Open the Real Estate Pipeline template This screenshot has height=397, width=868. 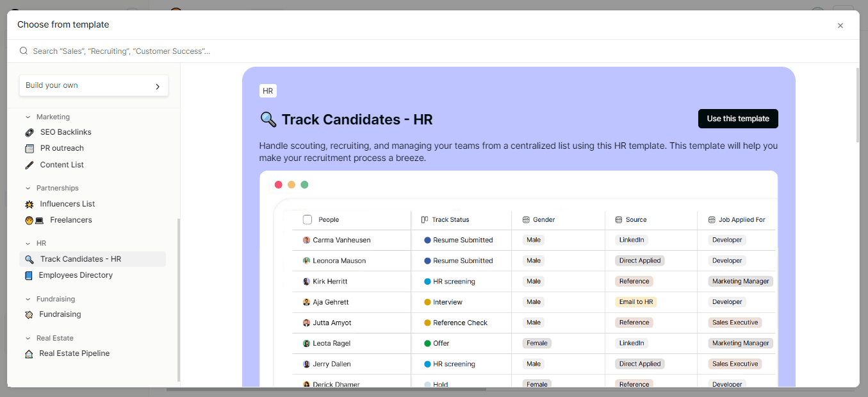[x=74, y=353]
